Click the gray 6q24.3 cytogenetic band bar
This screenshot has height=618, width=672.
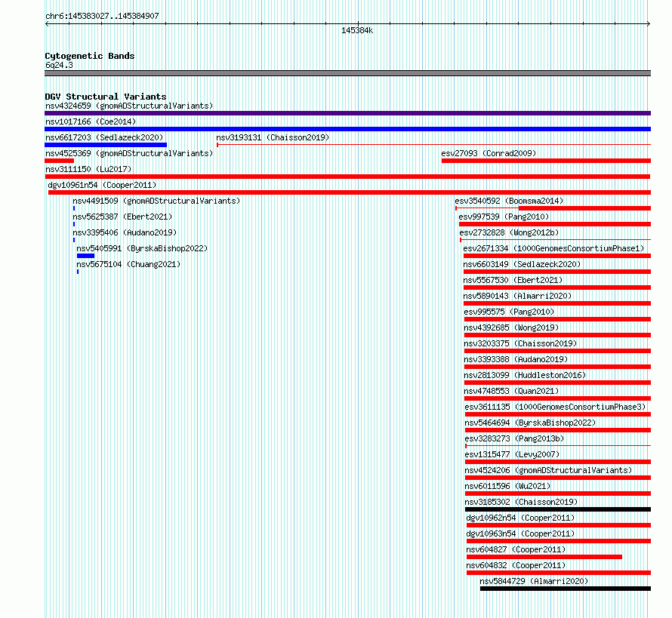click(x=347, y=73)
